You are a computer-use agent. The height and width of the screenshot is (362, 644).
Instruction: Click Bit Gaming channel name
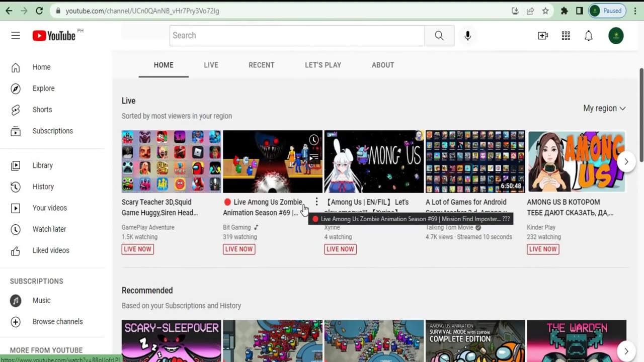coord(237,227)
